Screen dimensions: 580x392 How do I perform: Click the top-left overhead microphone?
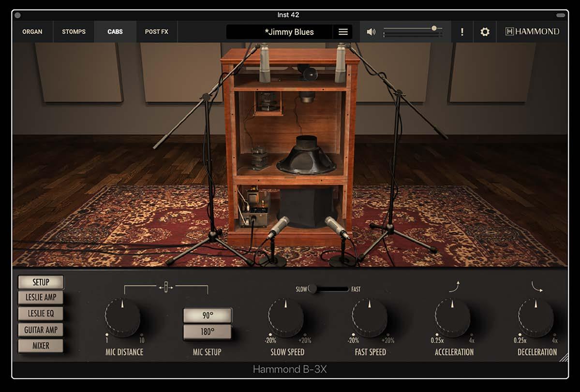(264, 63)
